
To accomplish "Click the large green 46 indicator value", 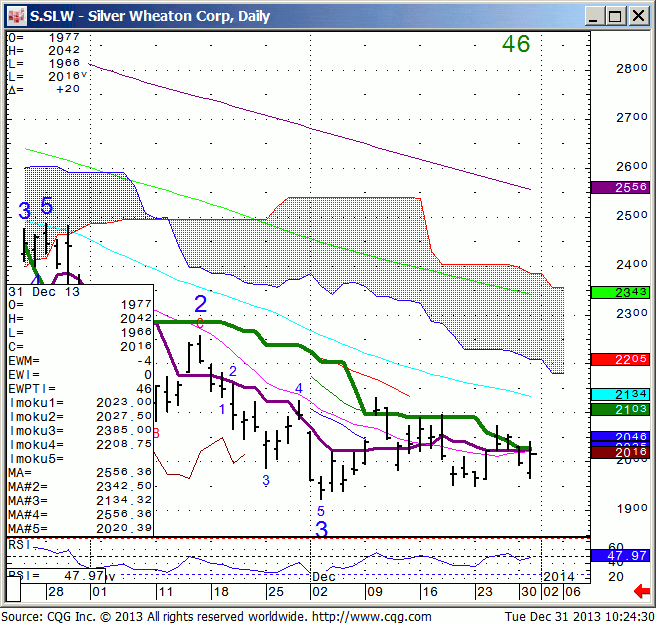I will [516, 45].
